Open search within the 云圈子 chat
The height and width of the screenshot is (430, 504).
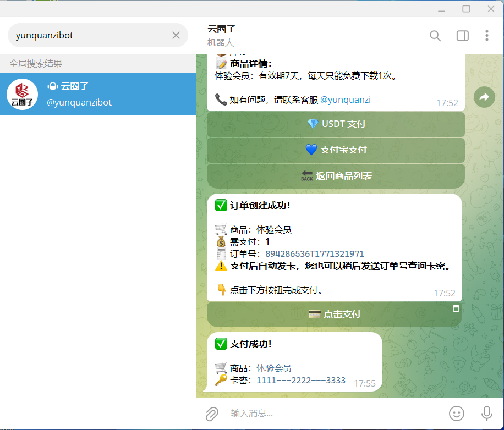pos(435,35)
